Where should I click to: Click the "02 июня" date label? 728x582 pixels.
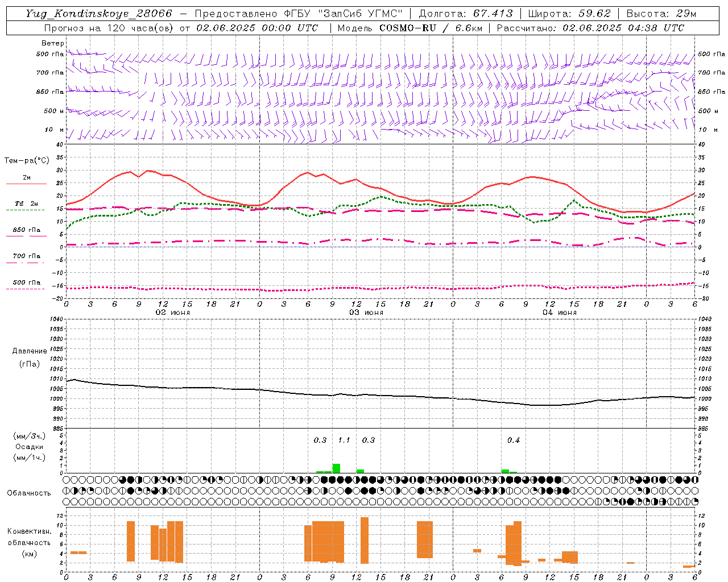click(173, 313)
